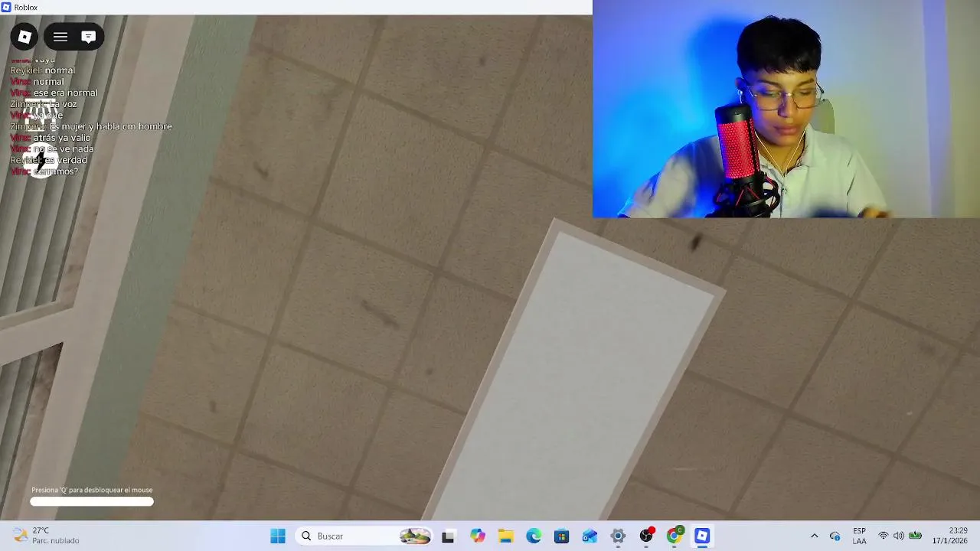Switch to Google Chrome in the taskbar
The width and height of the screenshot is (980, 551).
pos(675,536)
